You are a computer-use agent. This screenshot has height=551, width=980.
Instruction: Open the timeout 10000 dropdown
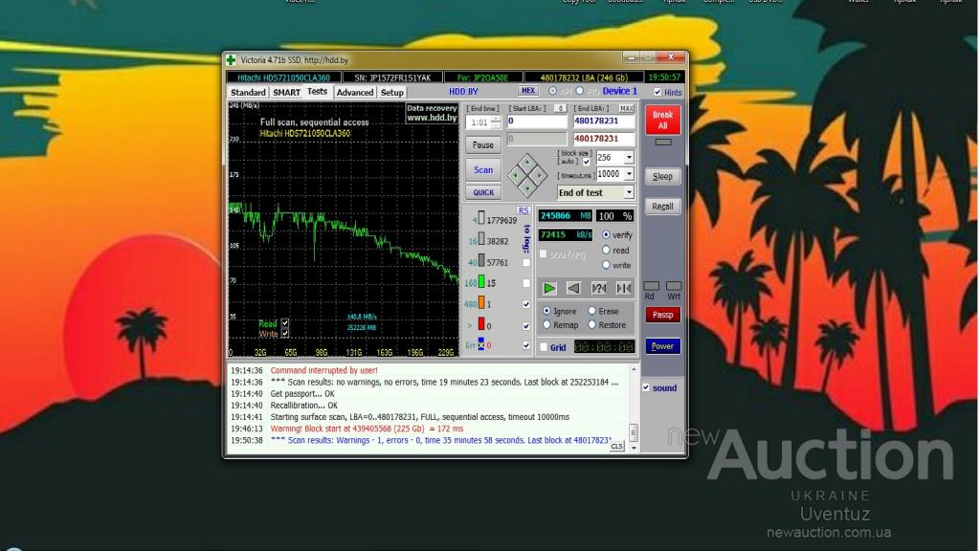[x=629, y=174]
